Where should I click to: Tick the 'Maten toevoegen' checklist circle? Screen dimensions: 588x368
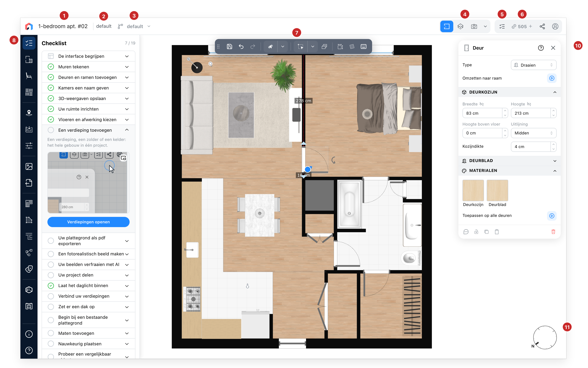point(51,333)
